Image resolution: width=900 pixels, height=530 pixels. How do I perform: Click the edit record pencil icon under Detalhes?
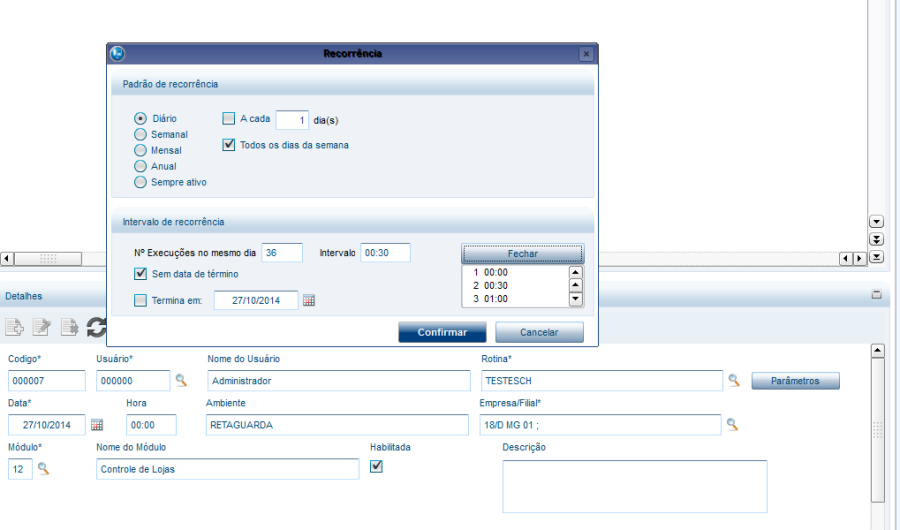point(41,327)
